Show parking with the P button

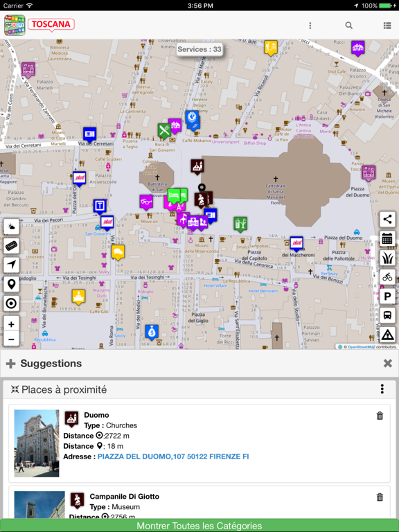(387, 296)
